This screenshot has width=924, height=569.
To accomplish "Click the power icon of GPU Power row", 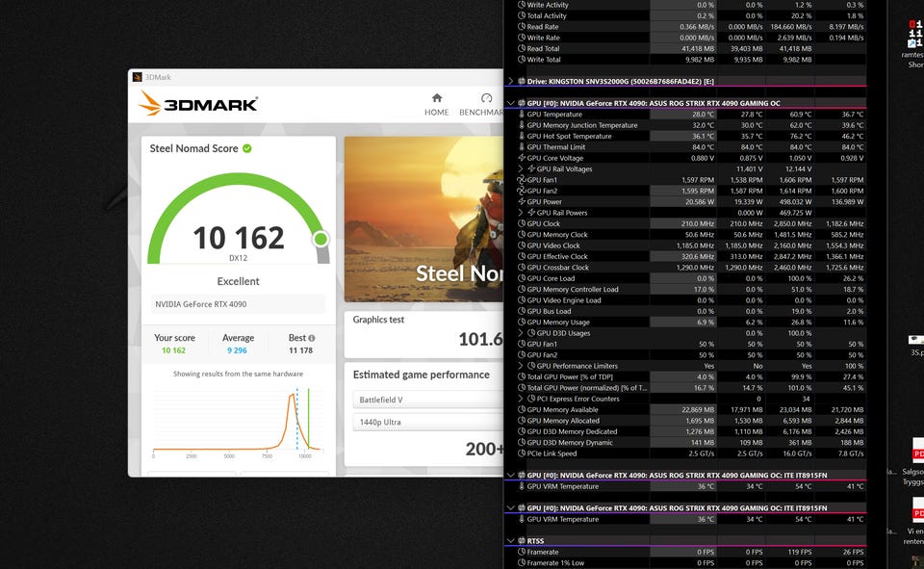I will tap(522, 201).
